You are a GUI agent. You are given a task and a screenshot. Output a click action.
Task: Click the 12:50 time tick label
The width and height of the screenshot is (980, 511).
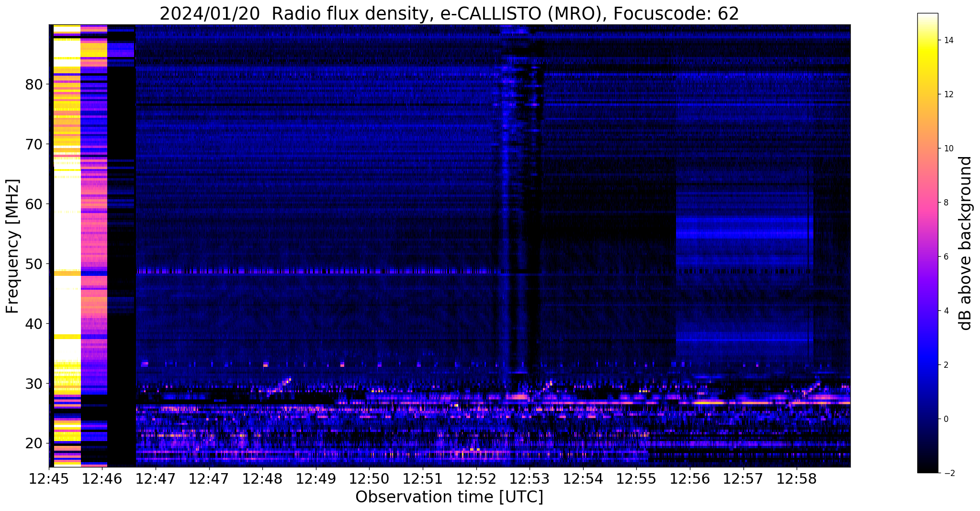pos(369,479)
